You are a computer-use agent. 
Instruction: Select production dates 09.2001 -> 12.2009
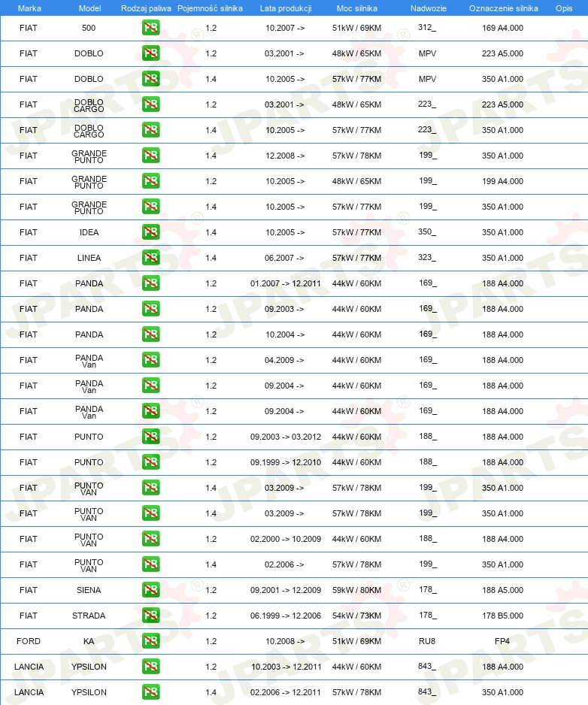click(286, 590)
